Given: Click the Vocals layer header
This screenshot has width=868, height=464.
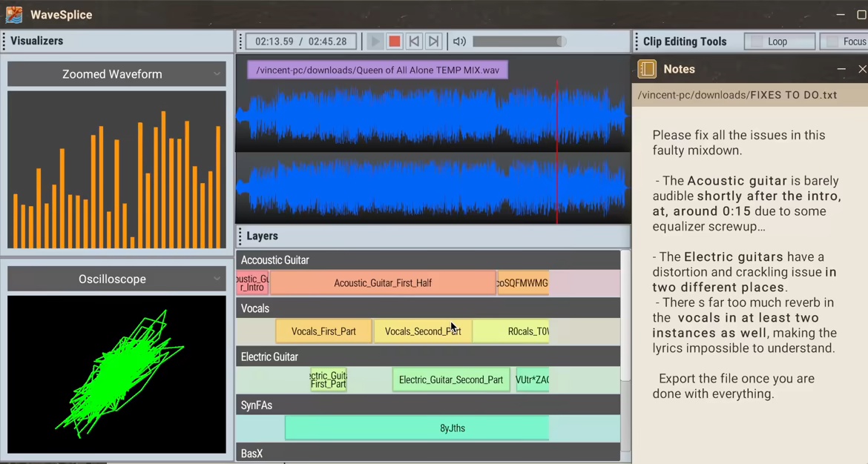Looking at the screenshot, I should click(428, 308).
